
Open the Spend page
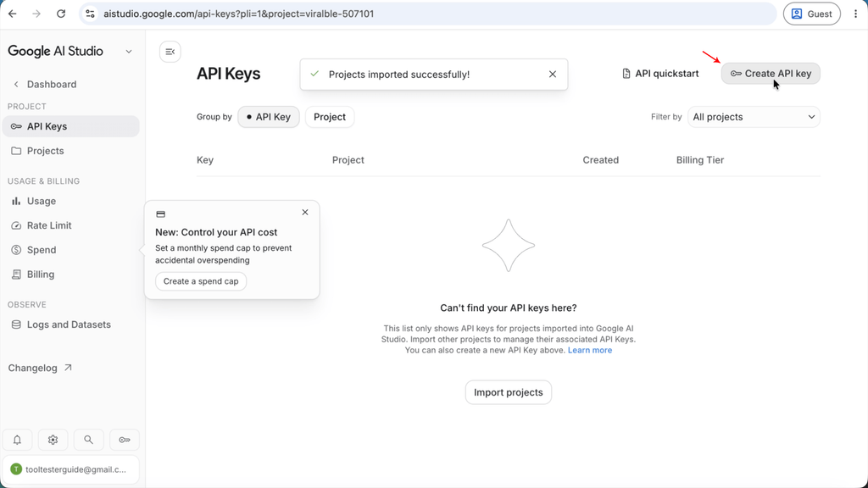pyautogui.click(x=71, y=250)
